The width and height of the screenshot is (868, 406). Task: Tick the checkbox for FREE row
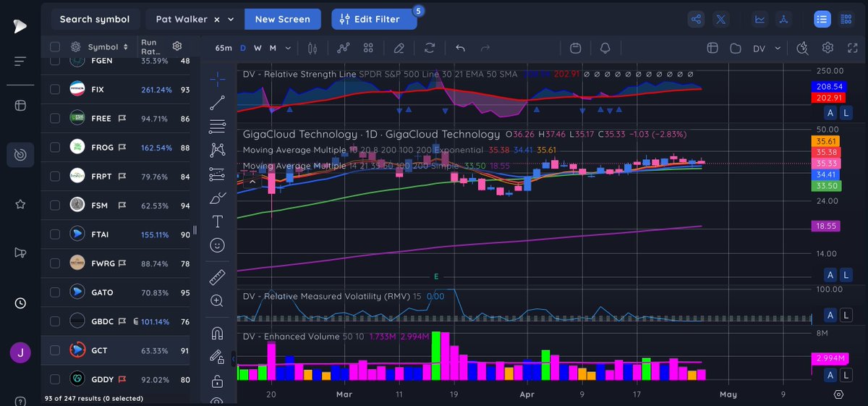(55, 119)
